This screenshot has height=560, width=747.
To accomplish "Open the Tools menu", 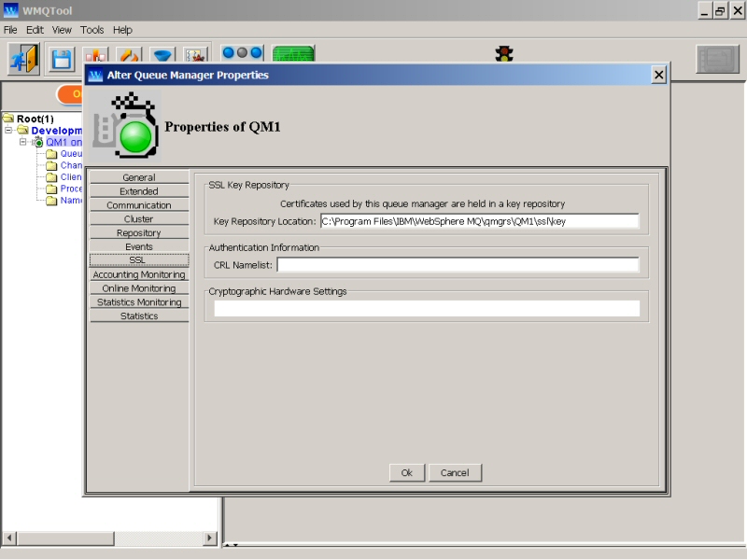I will point(92,30).
